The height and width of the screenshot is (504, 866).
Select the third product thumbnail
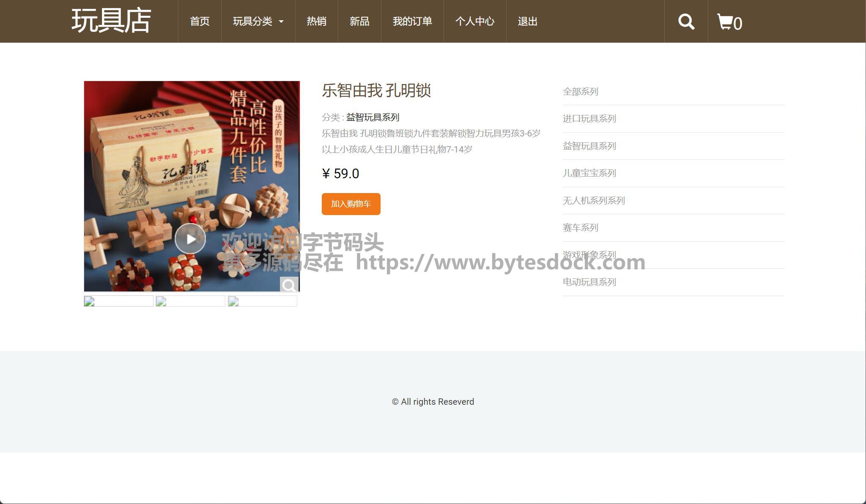coord(262,301)
